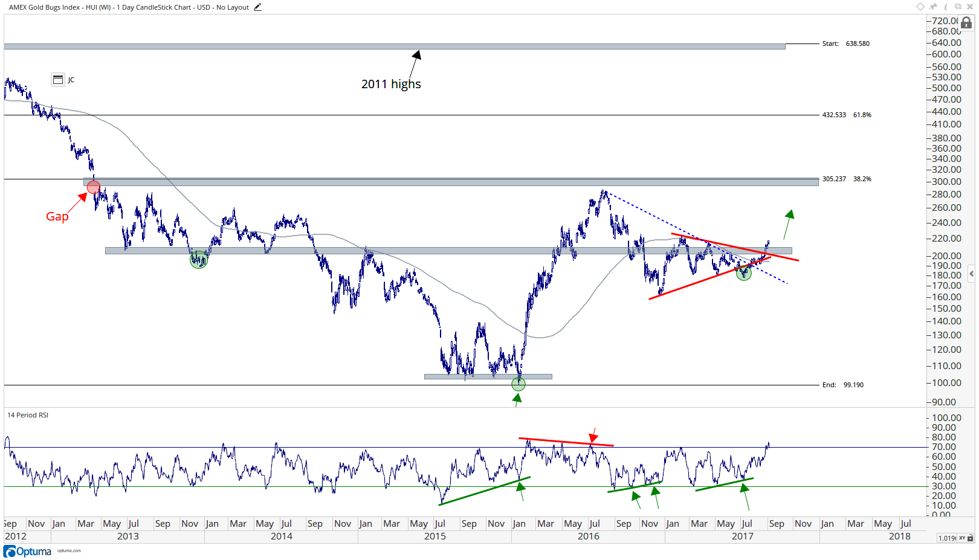Select the '305.237 38.2%' retracement label
979x560 pixels.
click(847, 179)
